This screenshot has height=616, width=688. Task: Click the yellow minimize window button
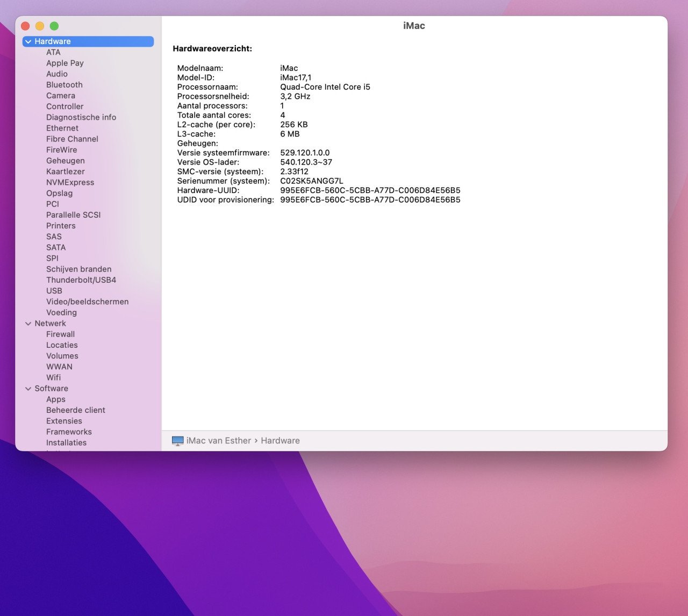40,26
